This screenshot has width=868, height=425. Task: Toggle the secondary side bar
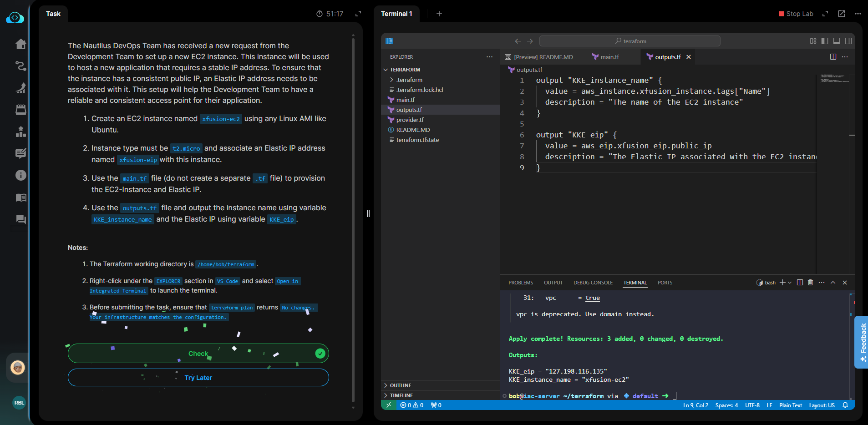pyautogui.click(x=848, y=41)
